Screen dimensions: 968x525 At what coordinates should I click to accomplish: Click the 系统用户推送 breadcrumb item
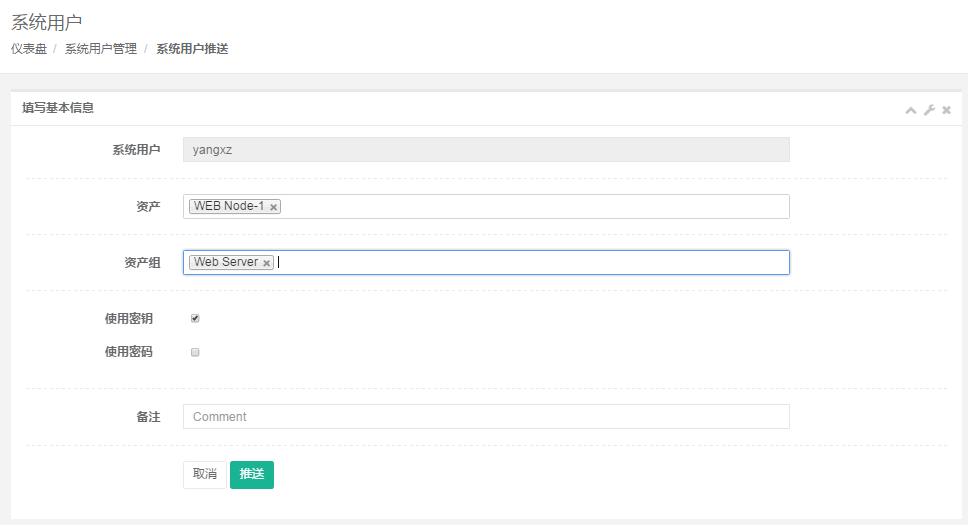pyautogui.click(x=192, y=49)
